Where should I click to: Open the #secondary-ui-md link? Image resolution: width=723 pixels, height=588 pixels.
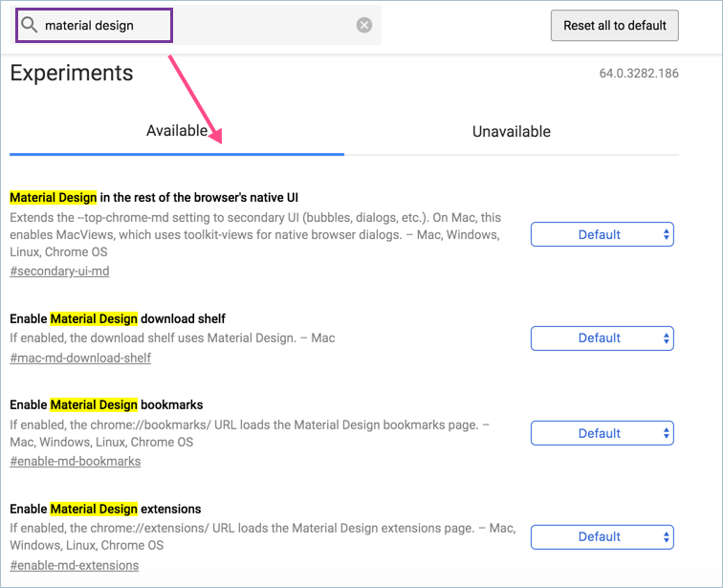59,272
